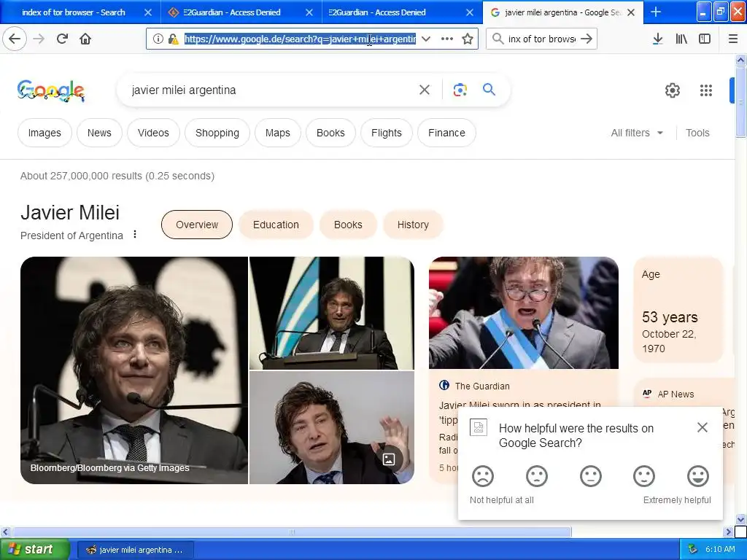747x560 pixels.
Task: Click the vertical scrollbar down arrow
Action: pyautogui.click(x=741, y=519)
